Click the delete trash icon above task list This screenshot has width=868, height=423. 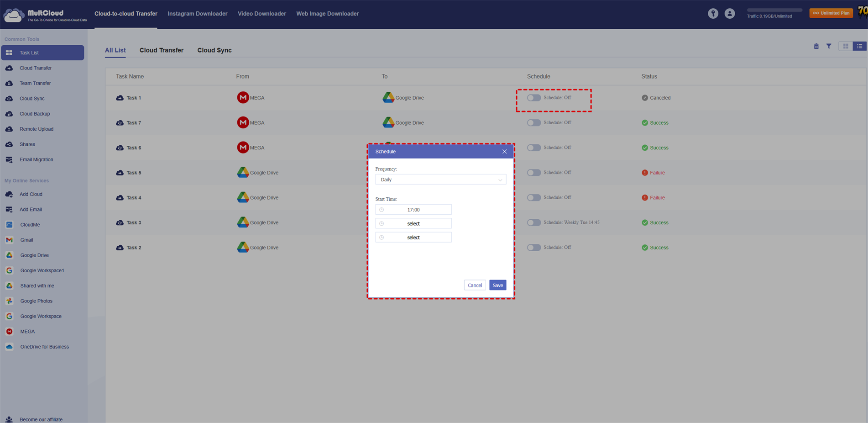point(816,46)
